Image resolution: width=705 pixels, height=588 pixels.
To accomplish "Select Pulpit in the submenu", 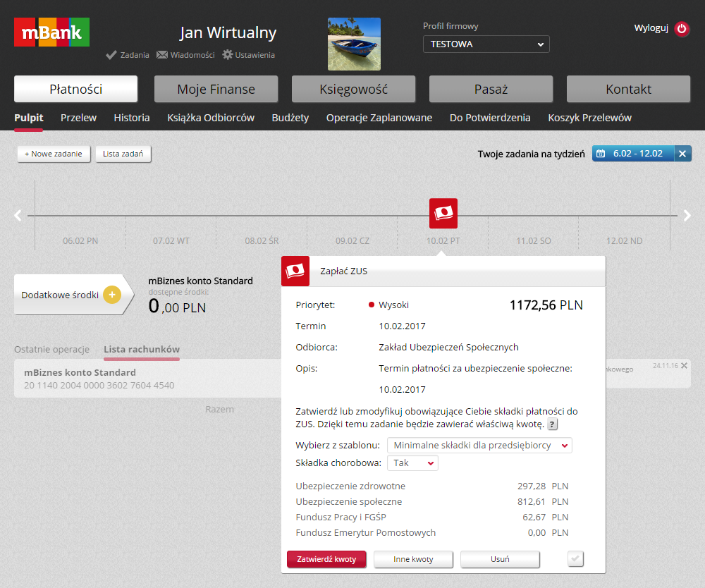I will click(x=29, y=118).
